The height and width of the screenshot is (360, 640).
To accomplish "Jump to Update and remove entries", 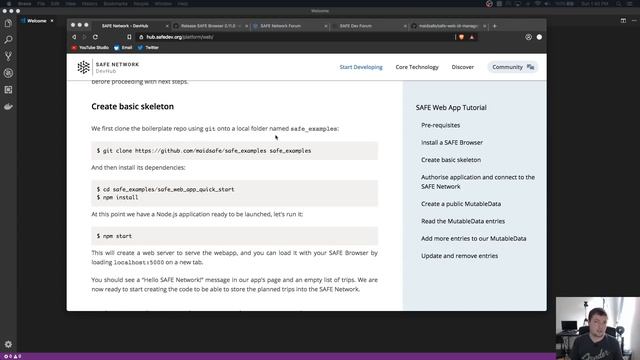I will (x=459, y=256).
